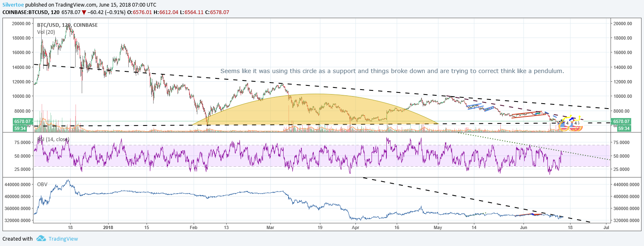The height and width of the screenshot is (246, 644).
Task: Click 320000.0000 on the left OBV axis
Action: pyautogui.click(x=18, y=220)
